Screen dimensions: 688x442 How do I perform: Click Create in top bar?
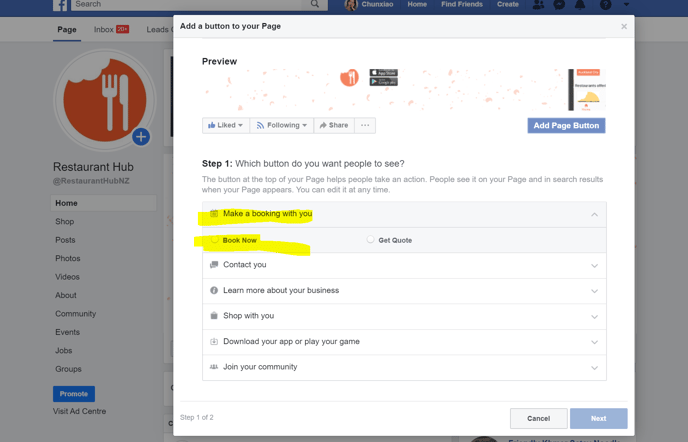[x=508, y=4]
